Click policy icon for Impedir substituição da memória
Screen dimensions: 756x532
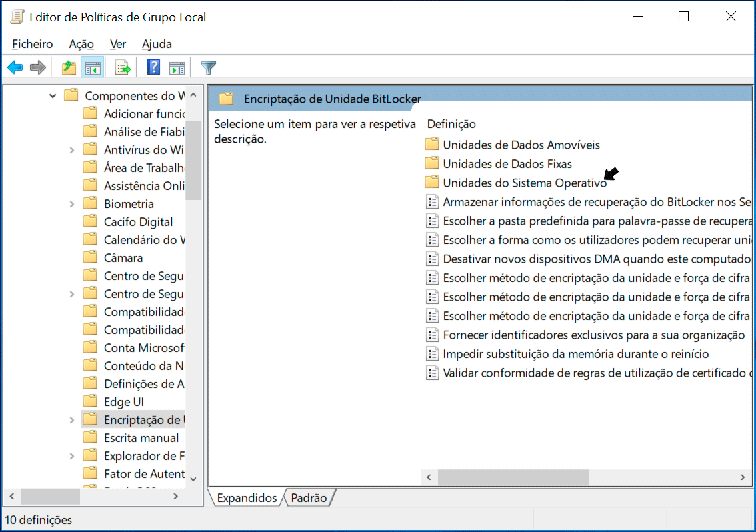(x=432, y=353)
